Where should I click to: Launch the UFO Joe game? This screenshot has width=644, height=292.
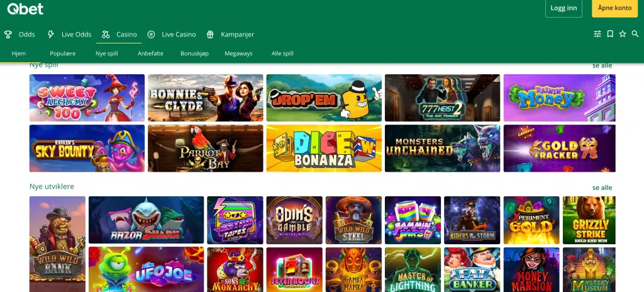(x=146, y=269)
